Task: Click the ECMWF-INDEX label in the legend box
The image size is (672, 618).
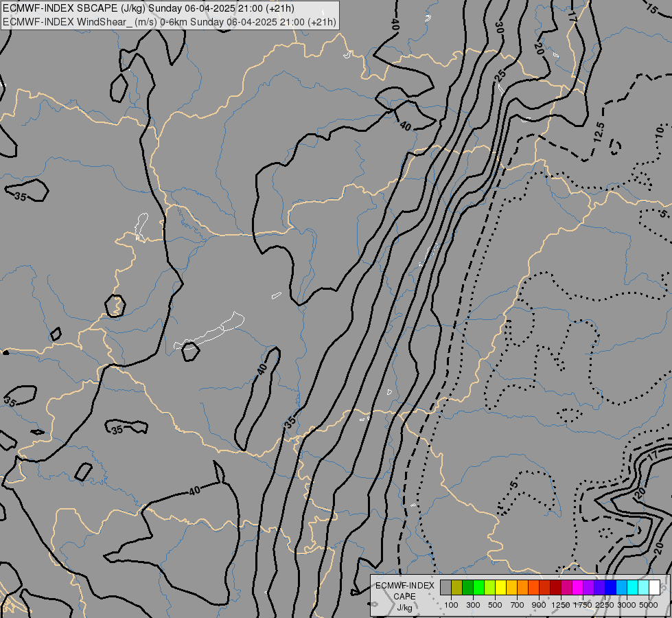Action: (405, 586)
